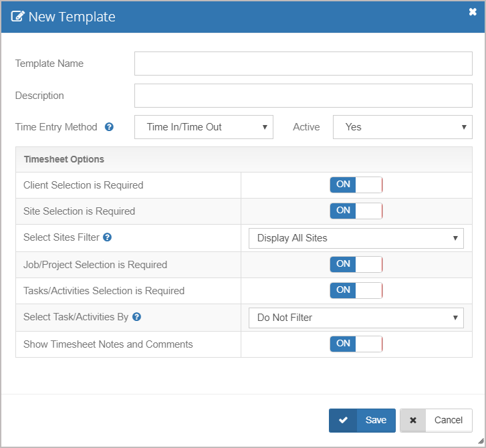Image resolution: width=486 pixels, height=448 pixels.
Task: Toggle Client Selection is Required switch
Action: coord(356,185)
